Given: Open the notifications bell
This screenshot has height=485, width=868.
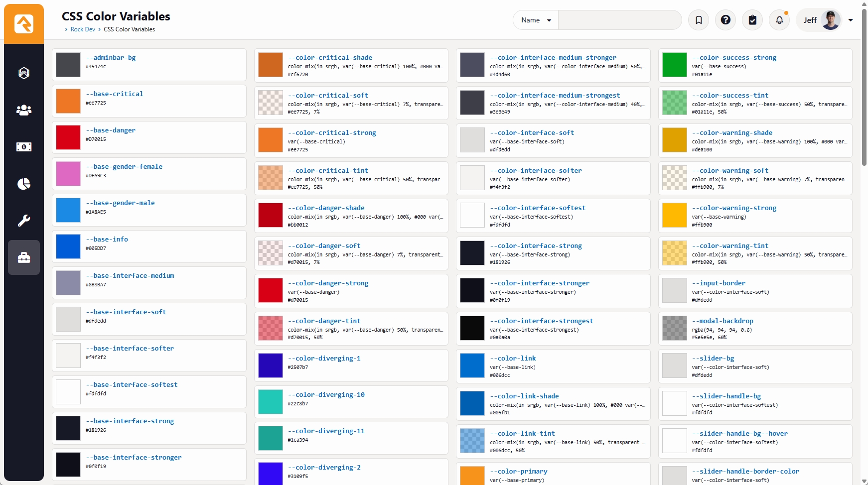Looking at the screenshot, I should [779, 20].
